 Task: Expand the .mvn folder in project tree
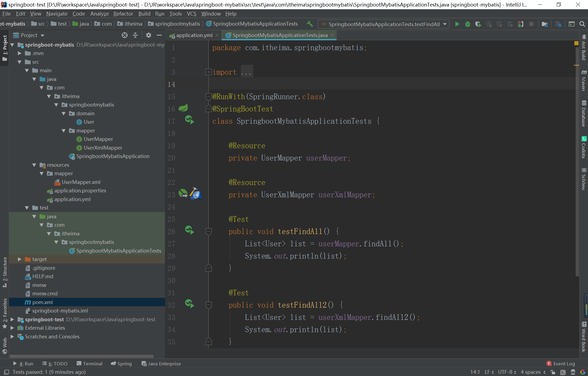(x=19, y=53)
